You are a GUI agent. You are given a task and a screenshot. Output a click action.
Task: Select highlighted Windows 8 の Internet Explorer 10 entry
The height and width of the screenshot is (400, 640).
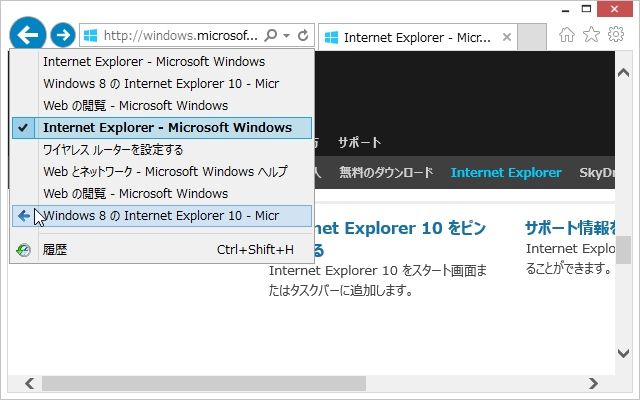(x=162, y=216)
